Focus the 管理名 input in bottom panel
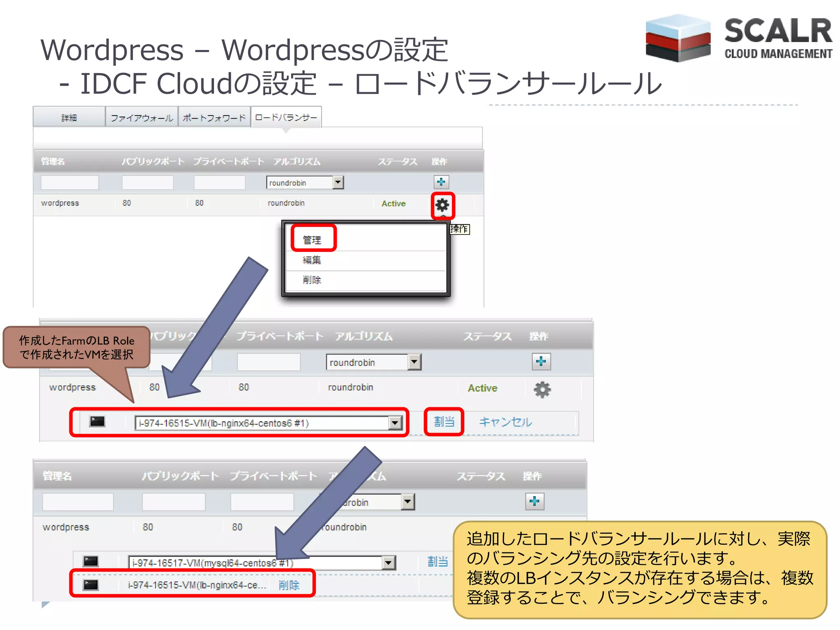840x630 pixels. (x=78, y=502)
